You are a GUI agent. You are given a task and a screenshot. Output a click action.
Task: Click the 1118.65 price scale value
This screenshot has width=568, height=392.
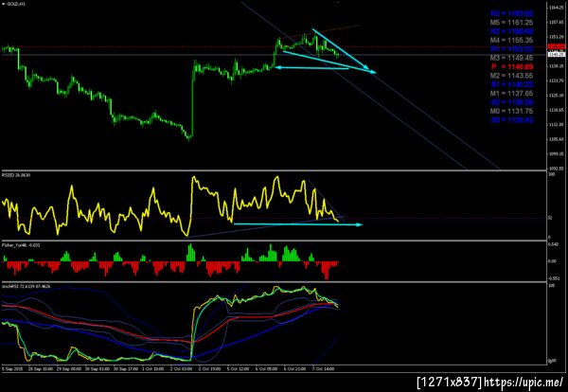(557, 110)
